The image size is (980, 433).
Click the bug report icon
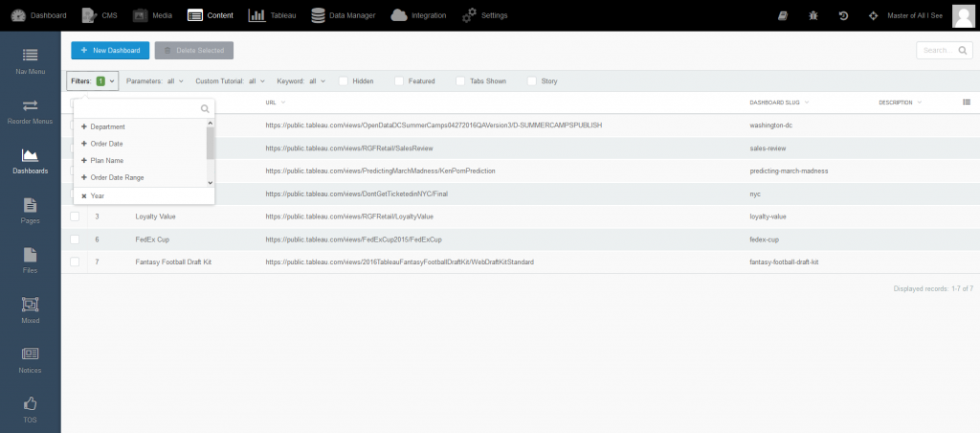point(813,15)
